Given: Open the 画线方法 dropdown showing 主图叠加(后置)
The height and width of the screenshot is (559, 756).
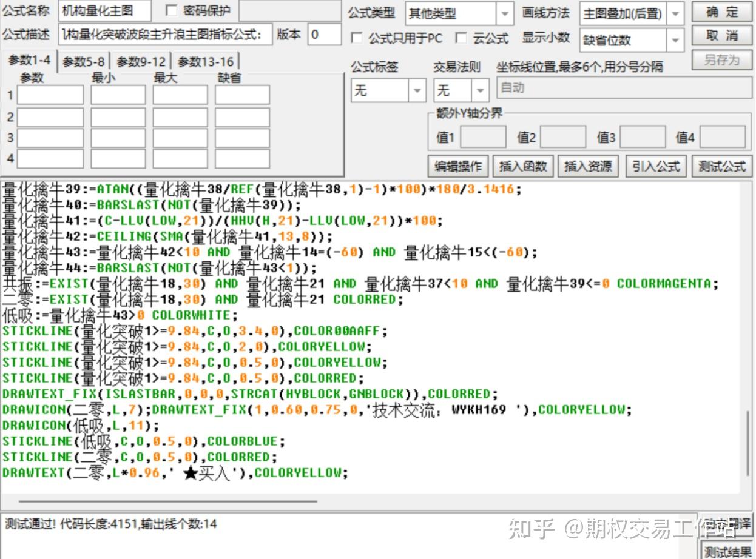Looking at the screenshot, I should (x=675, y=12).
